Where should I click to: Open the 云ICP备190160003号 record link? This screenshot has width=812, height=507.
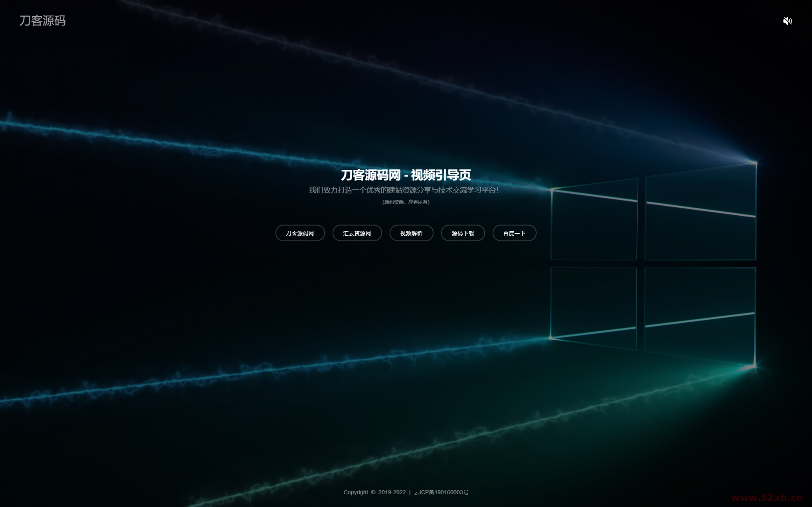coord(441,492)
